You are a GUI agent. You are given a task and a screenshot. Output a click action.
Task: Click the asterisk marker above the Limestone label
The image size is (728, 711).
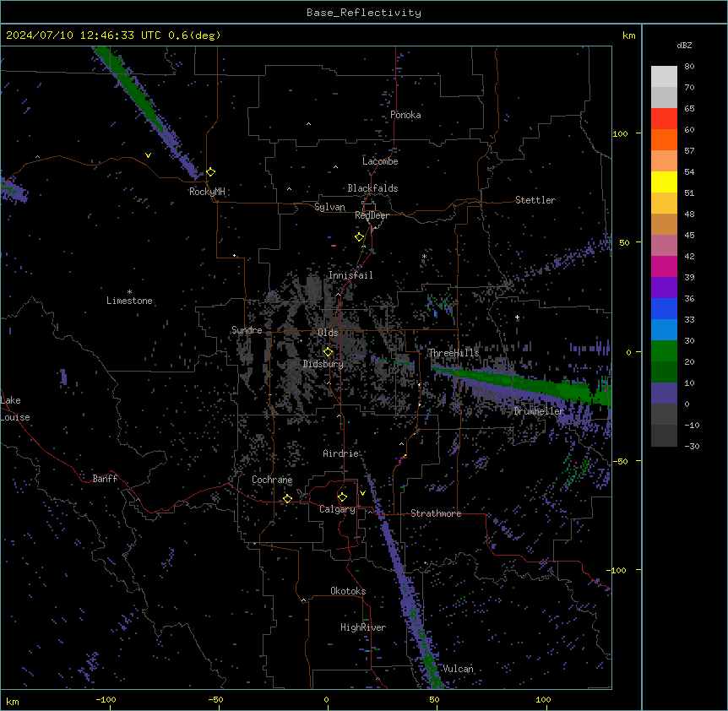[129, 292]
